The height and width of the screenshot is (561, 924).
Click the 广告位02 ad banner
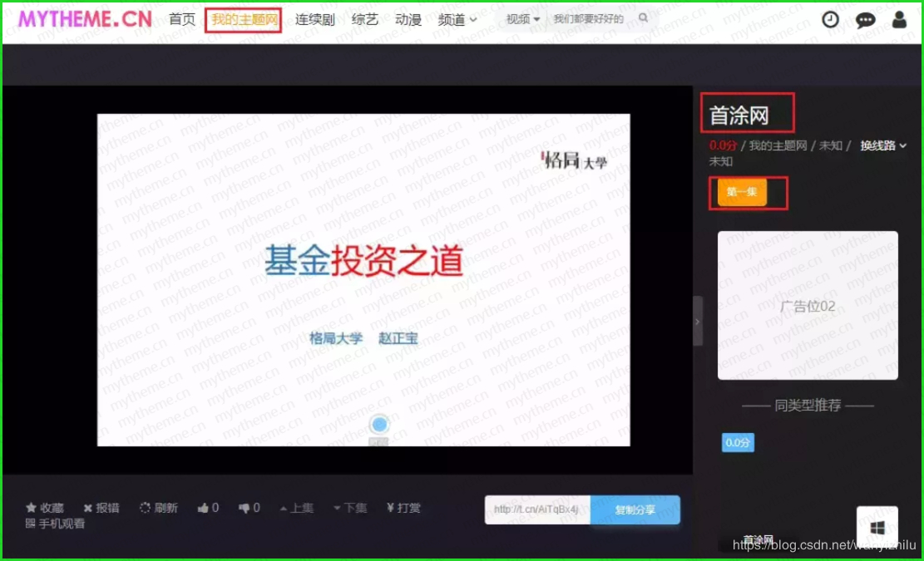(808, 306)
